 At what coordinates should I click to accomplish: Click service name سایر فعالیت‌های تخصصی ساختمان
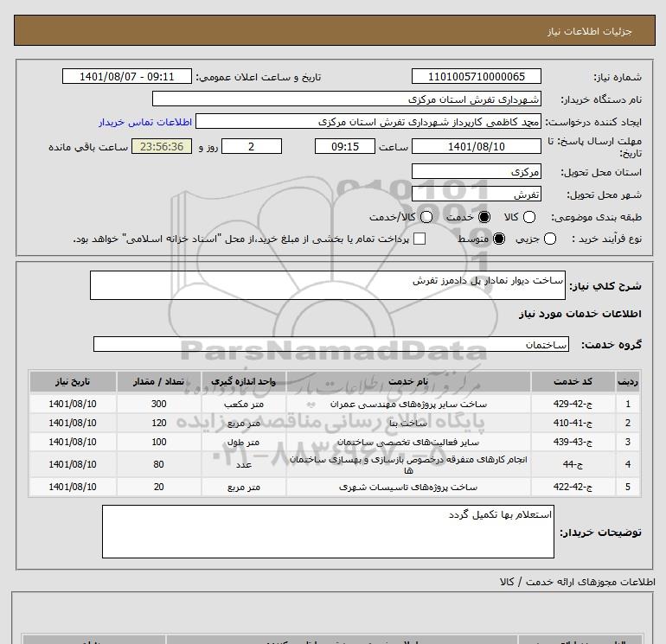point(408,443)
